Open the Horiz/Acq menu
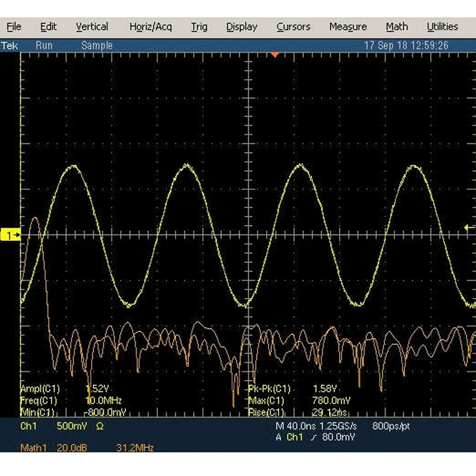This screenshot has width=476, height=476. [x=151, y=27]
